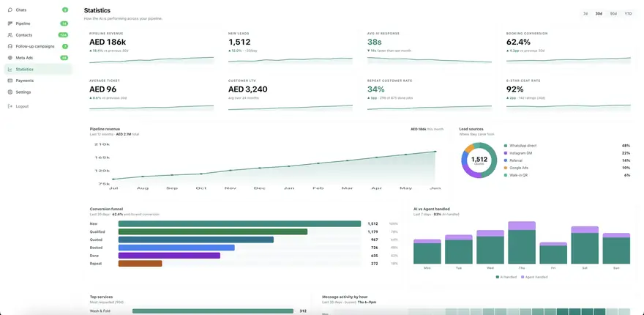Image resolution: width=644 pixels, height=315 pixels.
Task: Click the 'Instagram DM' lead source label
Action: 520,153
